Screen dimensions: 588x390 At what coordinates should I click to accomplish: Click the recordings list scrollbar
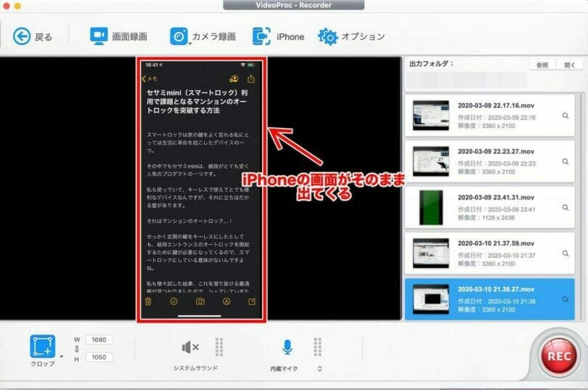tap(581, 206)
